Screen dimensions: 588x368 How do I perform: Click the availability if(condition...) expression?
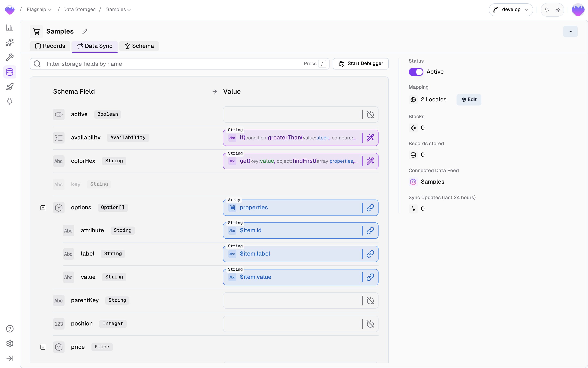[x=298, y=138]
